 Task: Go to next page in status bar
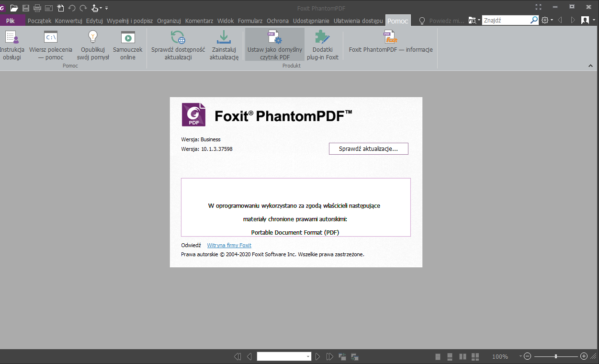318,356
